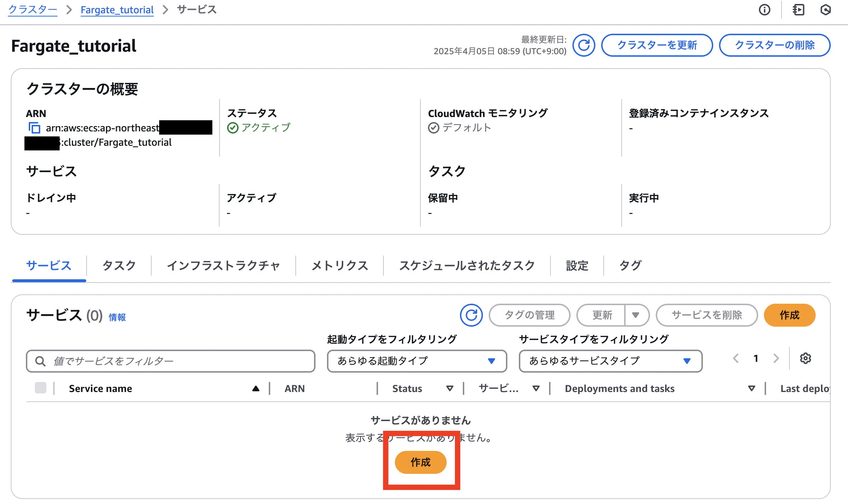
Task: Go to next page arrow in pagination
Action: coord(776,358)
